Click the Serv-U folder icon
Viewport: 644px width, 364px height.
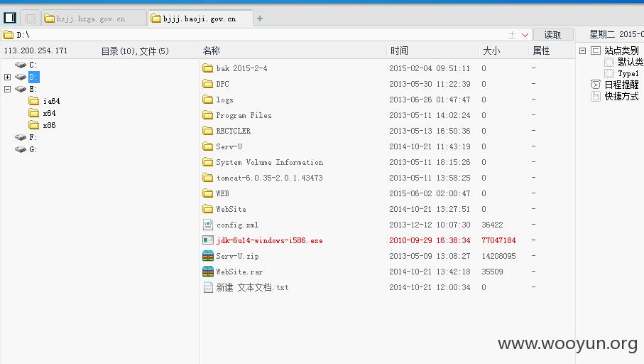208,146
